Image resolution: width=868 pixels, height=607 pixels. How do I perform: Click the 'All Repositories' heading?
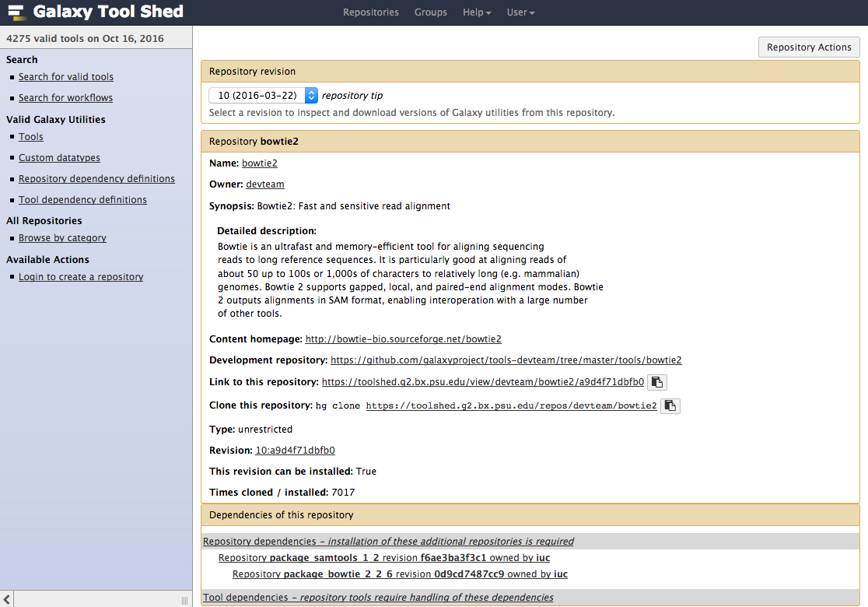44,221
